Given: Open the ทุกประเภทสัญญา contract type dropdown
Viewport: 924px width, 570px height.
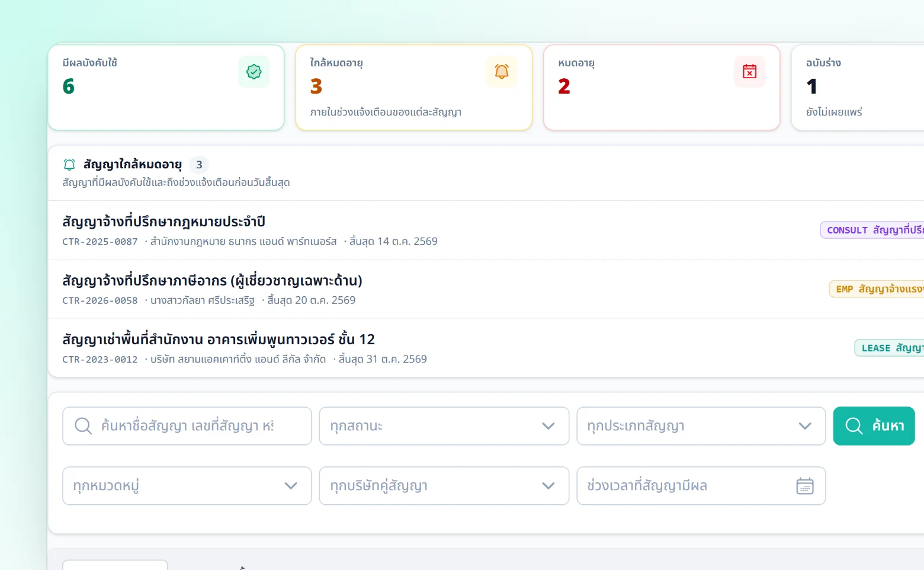Looking at the screenshot, I should 701,426.
